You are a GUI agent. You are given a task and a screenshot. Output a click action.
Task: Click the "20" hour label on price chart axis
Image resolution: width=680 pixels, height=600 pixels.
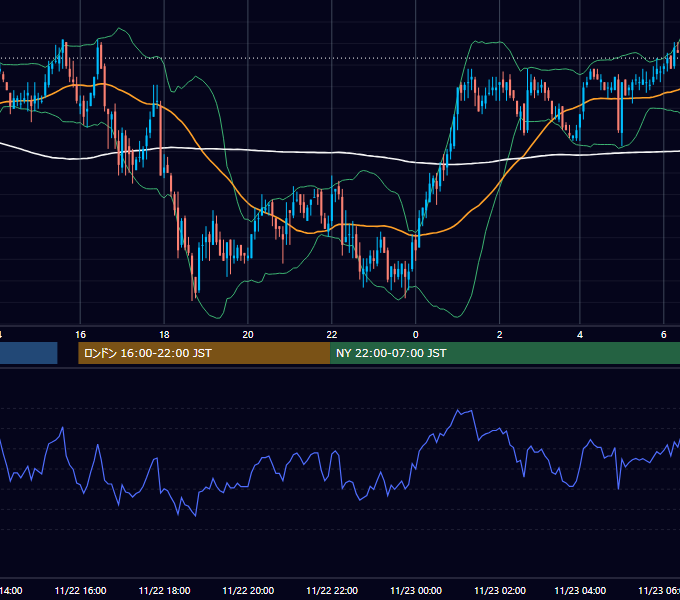pyautogui.click(x=248, y=335)
